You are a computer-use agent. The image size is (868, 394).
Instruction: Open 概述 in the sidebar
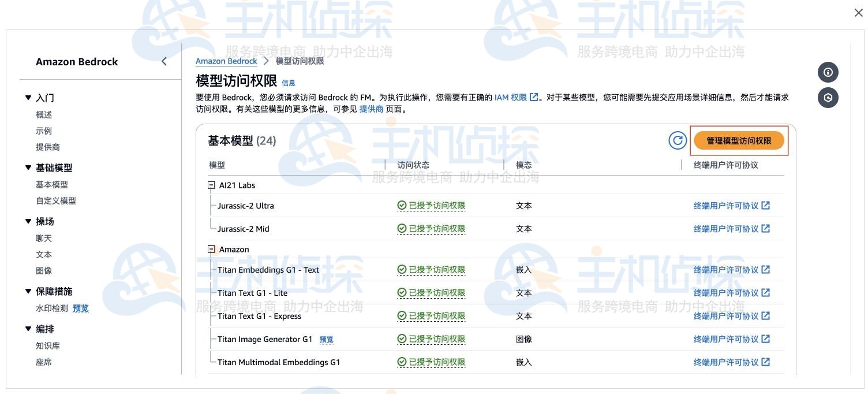tap(43, 114)
